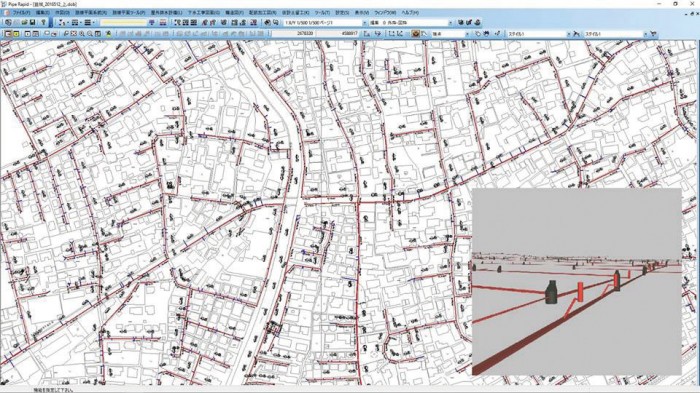Click the floppy disk save icon
This screenshot has width=700, height=393.
[x=33, y=22]
